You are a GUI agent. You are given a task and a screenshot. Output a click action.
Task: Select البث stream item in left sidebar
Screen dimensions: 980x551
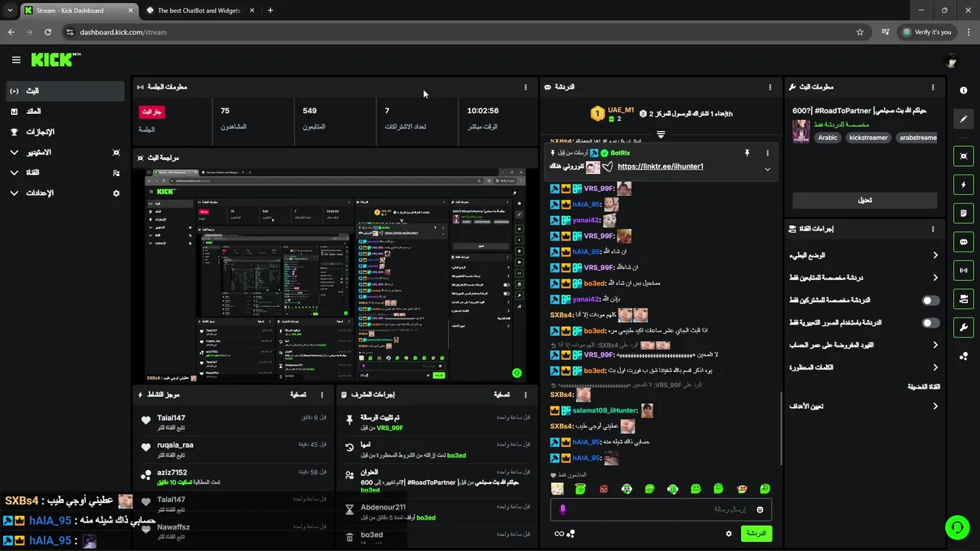[x=64, y=91]
